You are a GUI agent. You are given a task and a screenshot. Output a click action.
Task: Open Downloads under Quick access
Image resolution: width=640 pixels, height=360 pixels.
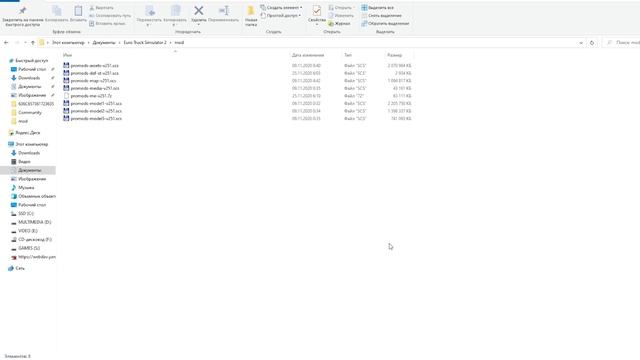pyautogui.click(x=29, y=78)
